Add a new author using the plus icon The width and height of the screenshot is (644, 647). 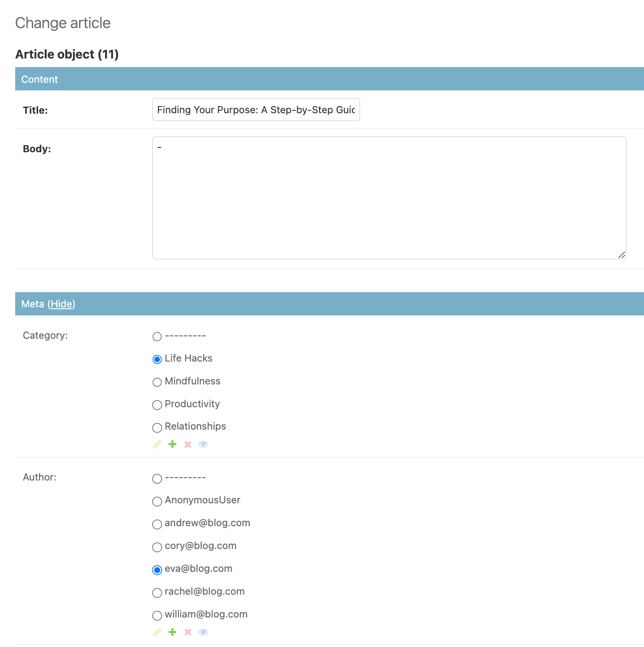point(172,632)
